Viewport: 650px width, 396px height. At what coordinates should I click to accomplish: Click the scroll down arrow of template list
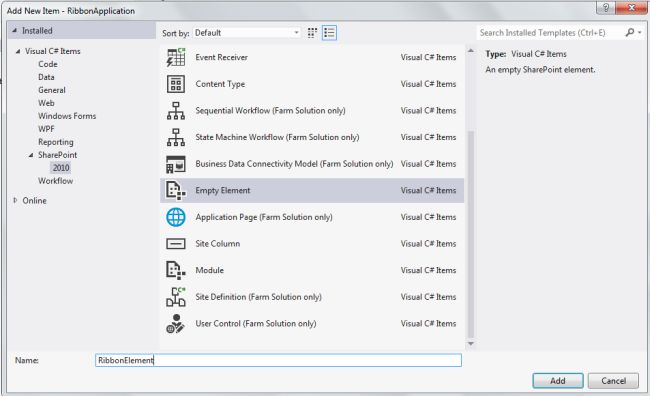[471, 344]
